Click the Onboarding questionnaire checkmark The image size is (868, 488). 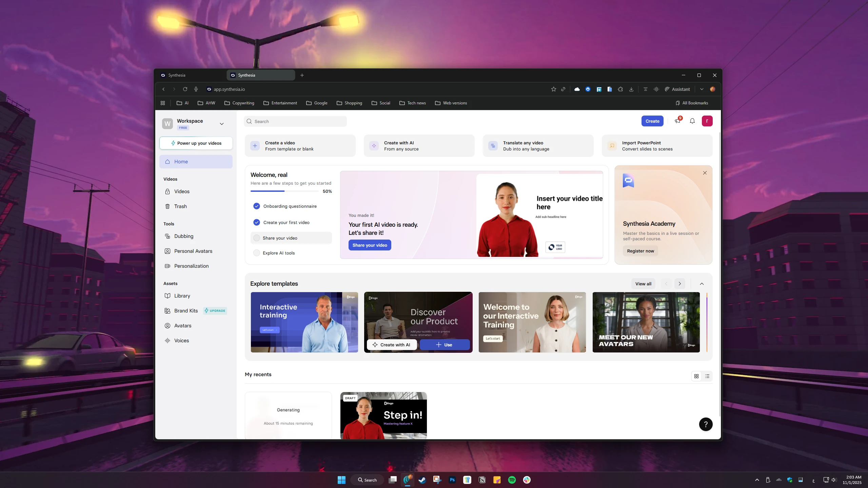point(257,206)
